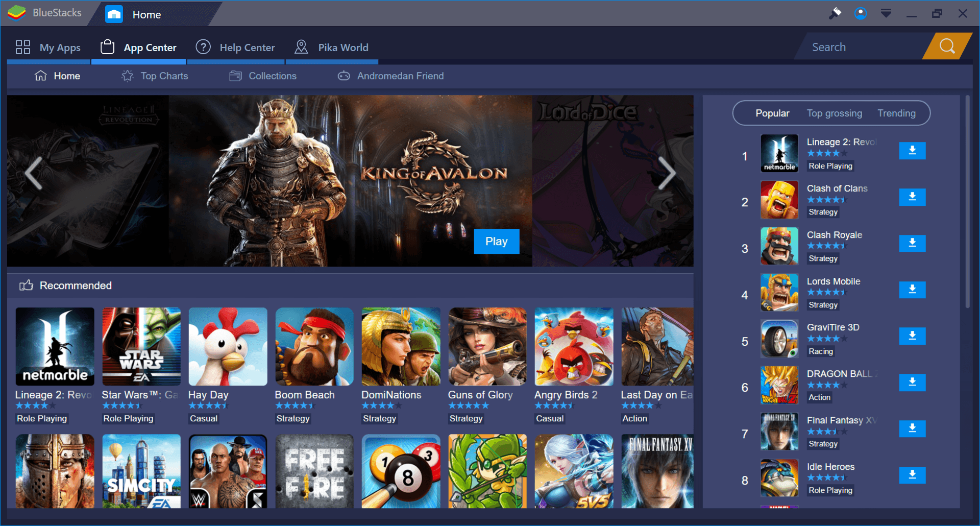Click the Clash of Clans title text
The height and width of the screenshot is (526, 980).
[837, 188]
